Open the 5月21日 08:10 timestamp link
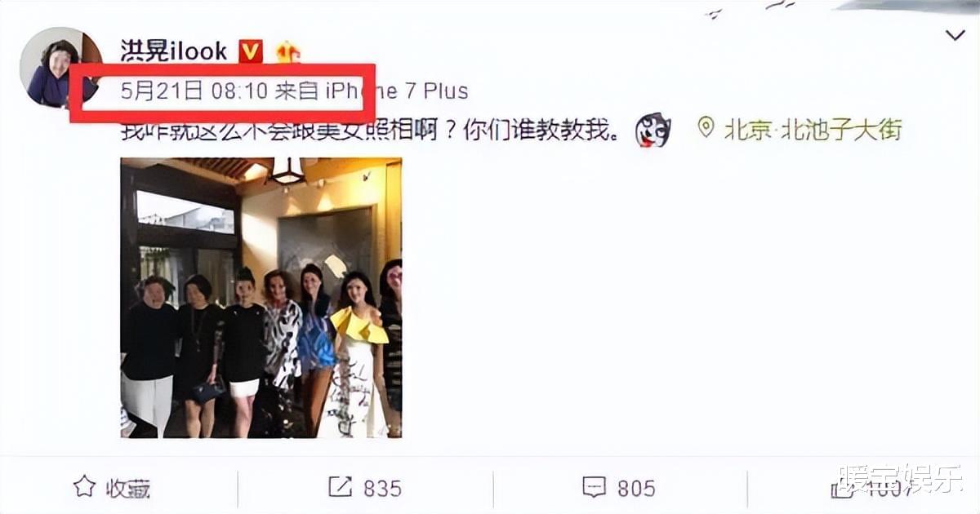The height and width of the screenshot is (514, 980). 194,91
